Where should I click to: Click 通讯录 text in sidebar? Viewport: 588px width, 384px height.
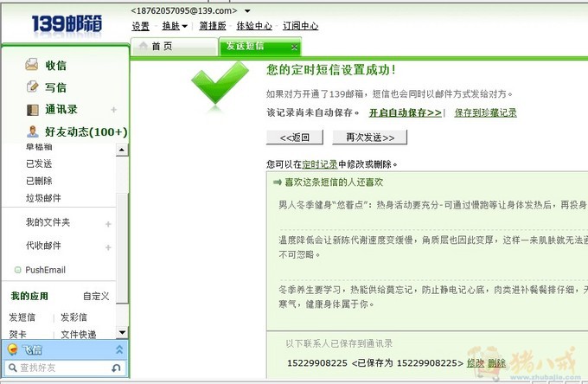61,110
